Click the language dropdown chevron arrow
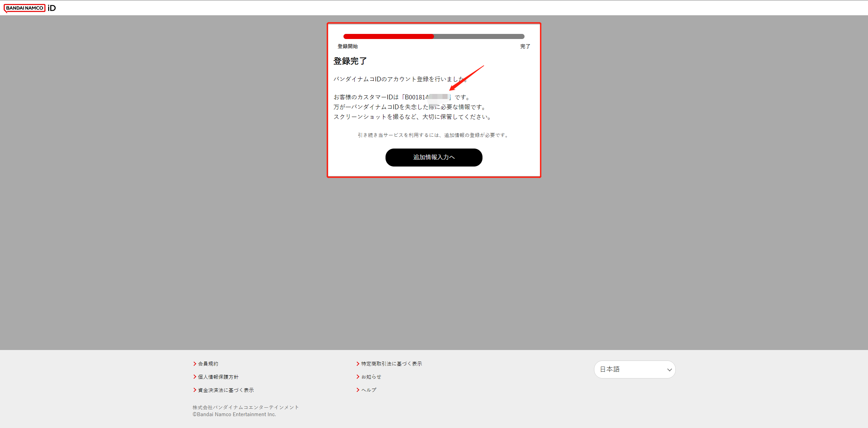The height and width of the screenshot is (428, 868). [x=669, y=370]
